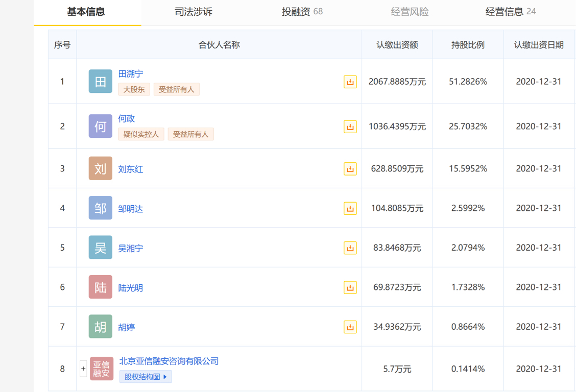Screen dimensions: 576x392
Task: Click the orange icon in 刘东红's row
Action: pyautogui.click(x=350, y=169)
